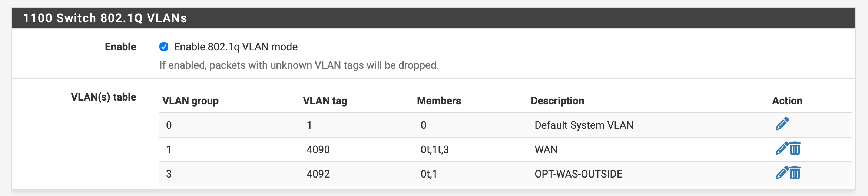Delete the WAN VLAN with trash icon
The height and width of the screenshot is (196, 868).
[x=795, y=149]
